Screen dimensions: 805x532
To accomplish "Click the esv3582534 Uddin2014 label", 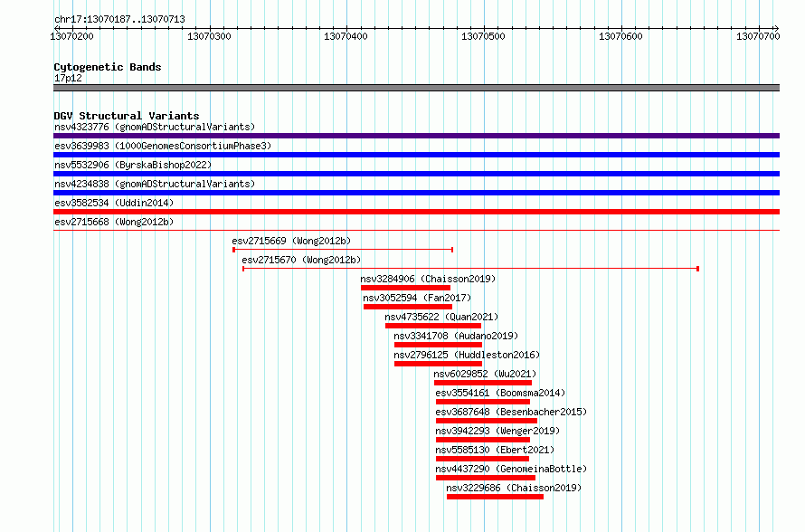I will click(x=114, y=203).
